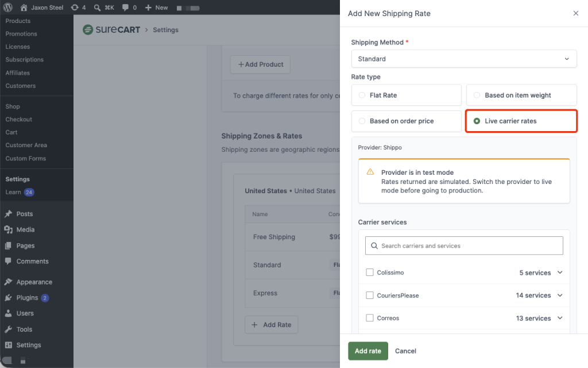Screen dimensions: 588x368
Task: Click the SureCart logo
Action: point(111,30)
